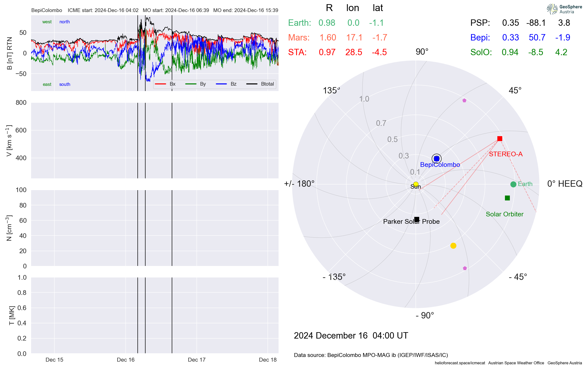
Task: Click the blue 'south' label in magnetic panel
Action: point(65,84)
